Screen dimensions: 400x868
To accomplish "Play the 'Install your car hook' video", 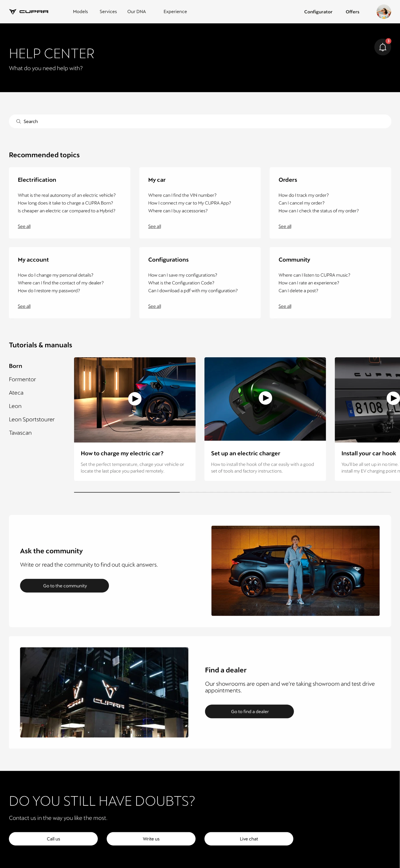I will click(393, 398).
